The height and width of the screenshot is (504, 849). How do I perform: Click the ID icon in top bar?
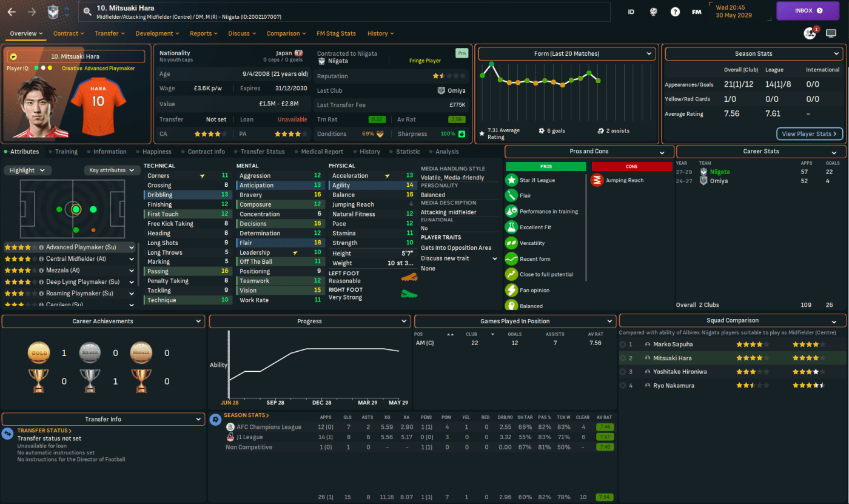click(x=631, y=12)
